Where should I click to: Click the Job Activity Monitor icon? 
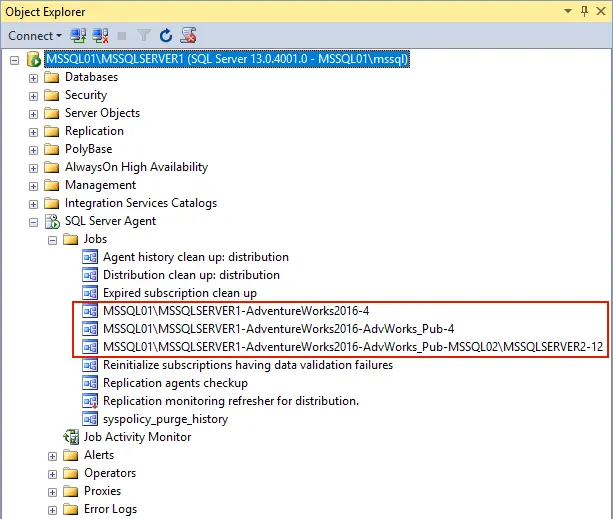pyautogui.click(x=72, y=437)
